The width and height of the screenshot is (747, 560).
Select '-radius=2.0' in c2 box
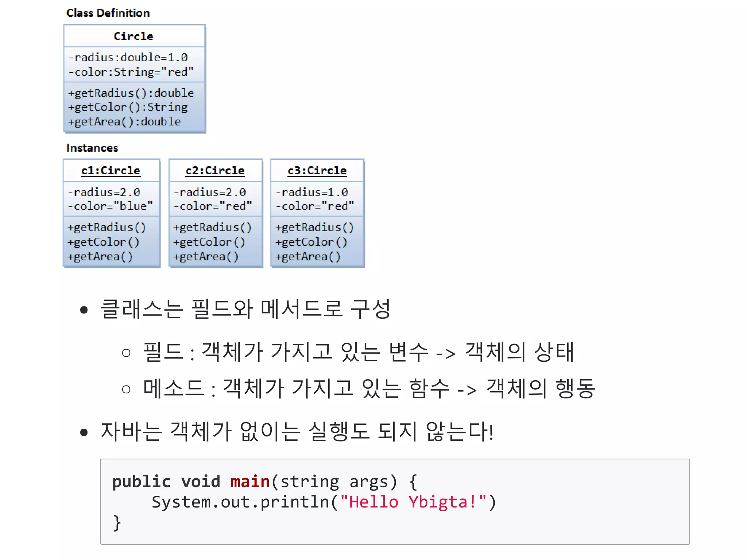point(210,192)
